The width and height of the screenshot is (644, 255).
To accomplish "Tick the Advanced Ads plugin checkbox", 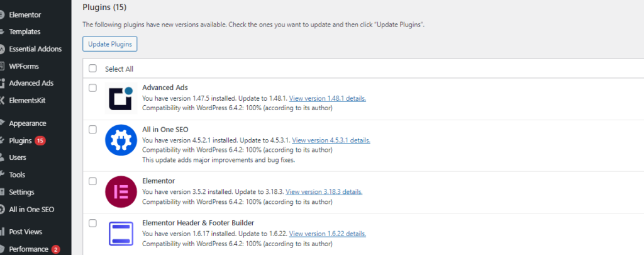I will tap(93, 88).
